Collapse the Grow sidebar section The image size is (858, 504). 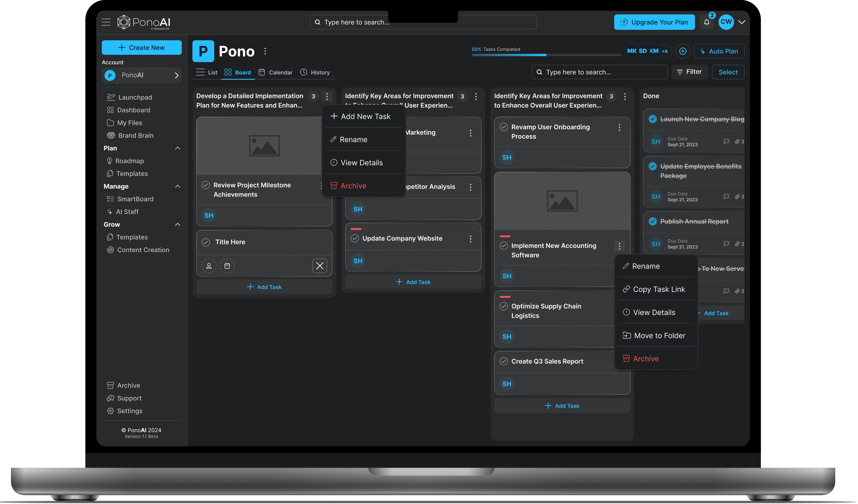pos(177,224)
